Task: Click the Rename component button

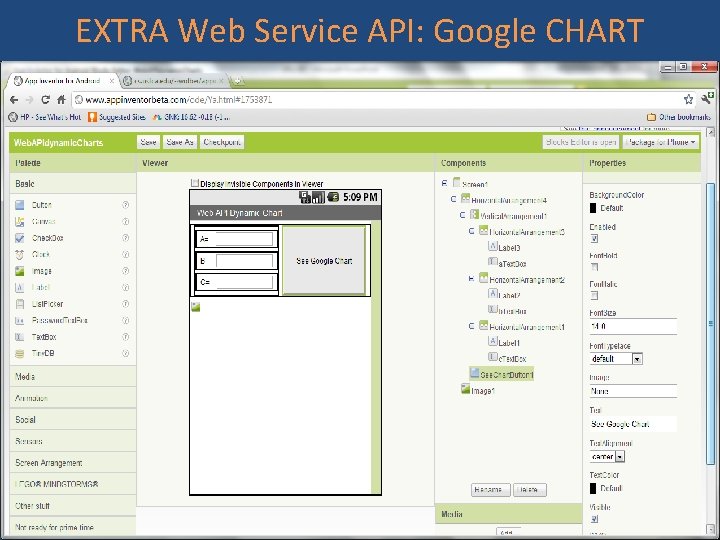Action: coord(490,490)
